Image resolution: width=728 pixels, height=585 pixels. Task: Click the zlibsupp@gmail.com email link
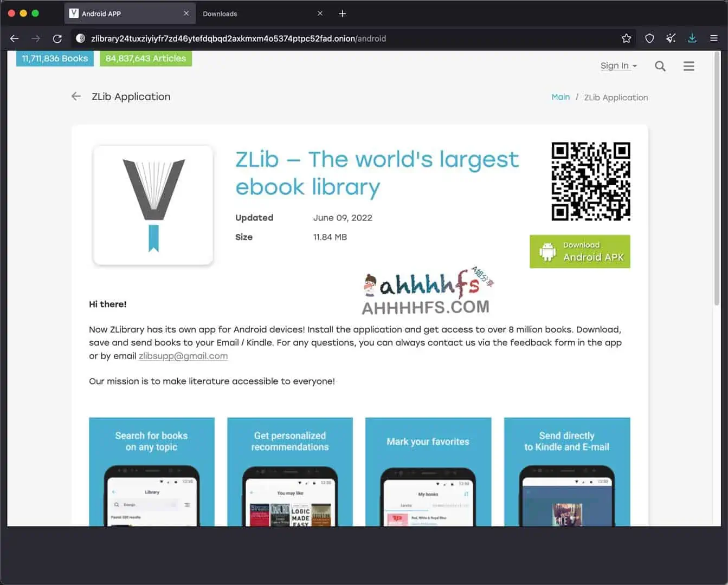click(x=183, y=356)
